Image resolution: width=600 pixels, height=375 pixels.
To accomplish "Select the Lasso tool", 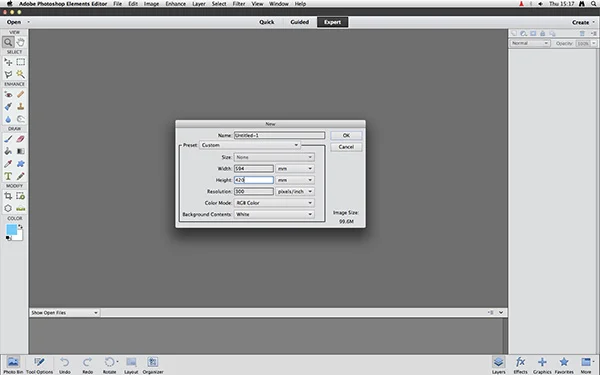I will pyautogui.click(x=8, y=74).
